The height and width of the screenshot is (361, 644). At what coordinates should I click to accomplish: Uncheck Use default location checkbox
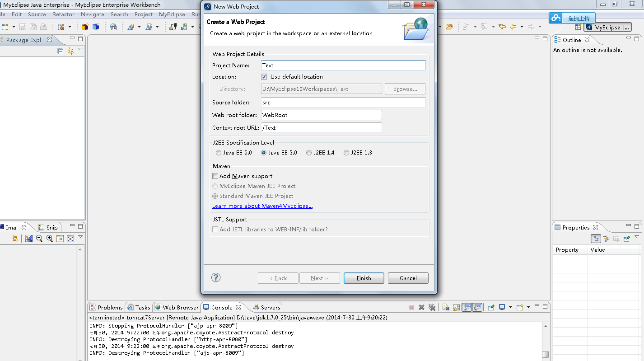(x=264, y=76)
